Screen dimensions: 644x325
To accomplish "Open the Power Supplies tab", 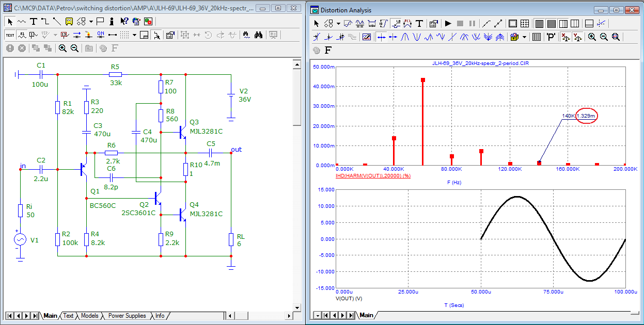I will [x=127, y=316].
